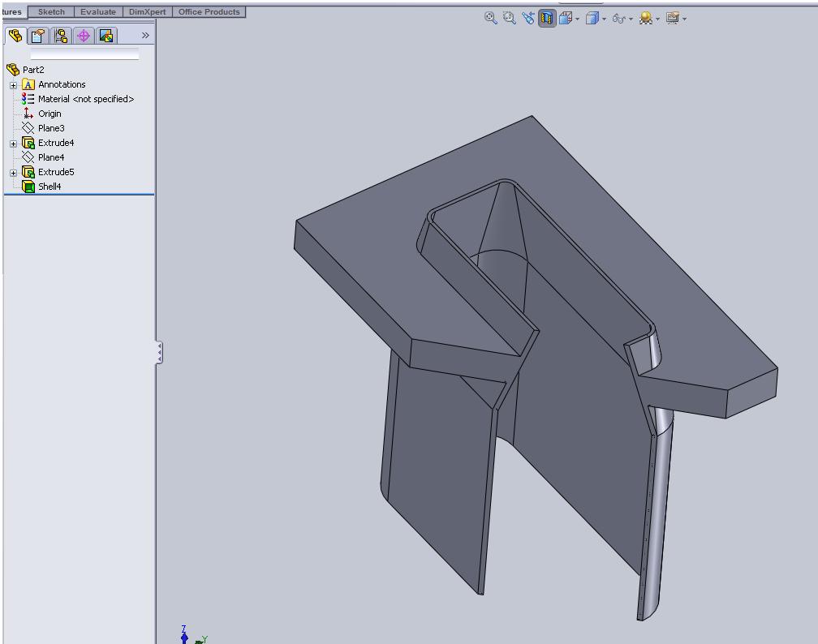Screen dimensions: 818x644
Task: Open the partially visible Features tab
Action: pyautogui.click(x=12, y=11)
